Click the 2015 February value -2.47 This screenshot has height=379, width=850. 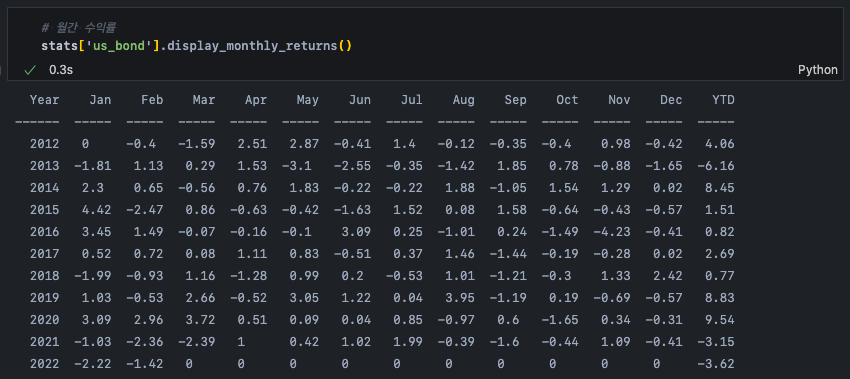[145, 210]
